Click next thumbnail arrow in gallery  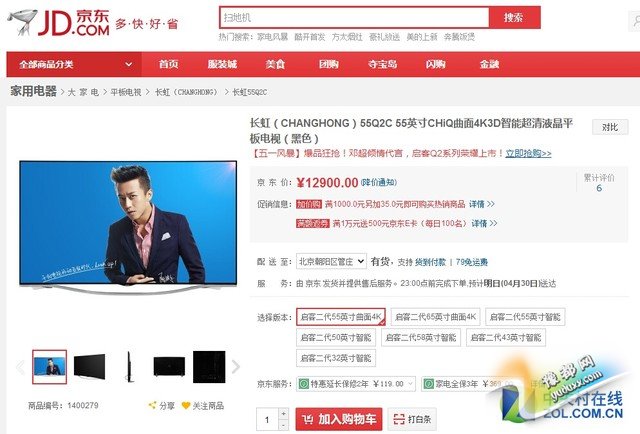tap(236, 367)
